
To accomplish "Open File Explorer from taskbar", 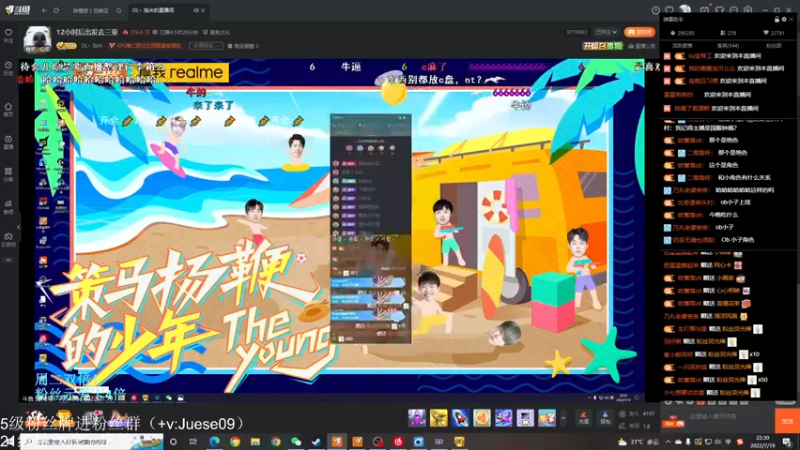I will point(255,441).
